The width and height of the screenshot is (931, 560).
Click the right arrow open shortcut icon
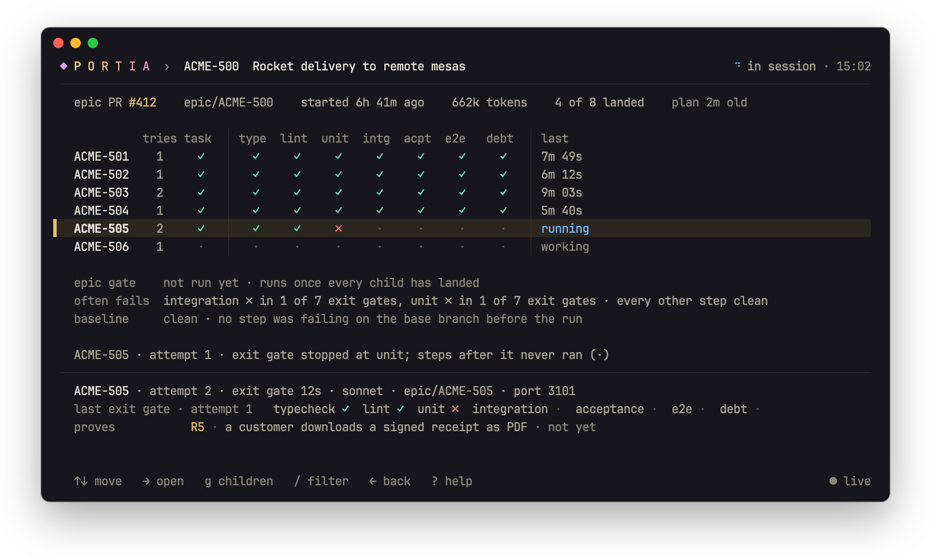pos(146,481)
